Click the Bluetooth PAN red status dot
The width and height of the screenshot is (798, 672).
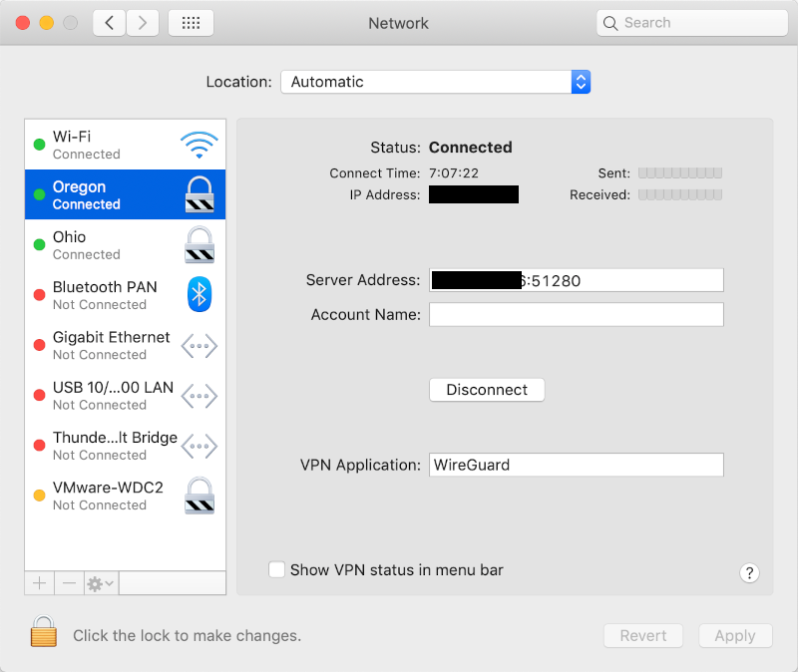click(x=39, y=294)
